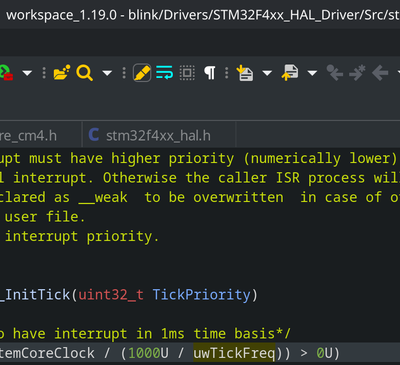This screenshot has width=400, height=365.
Task: Expand the Search dropdown arrow
Action: (x=107, y=73)
